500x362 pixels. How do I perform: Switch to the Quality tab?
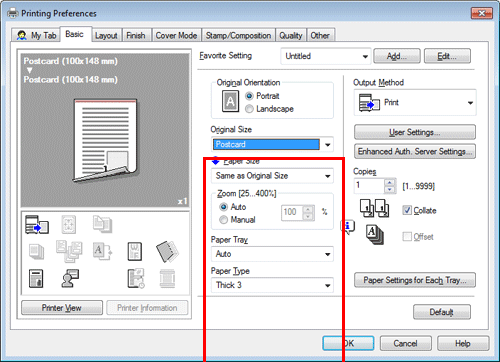click(291, 35)
